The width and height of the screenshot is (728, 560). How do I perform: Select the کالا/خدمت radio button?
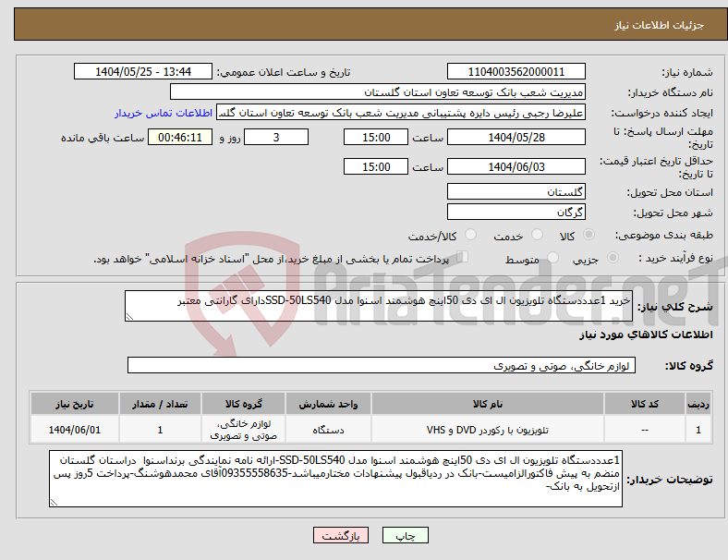[x=471, y=235]
